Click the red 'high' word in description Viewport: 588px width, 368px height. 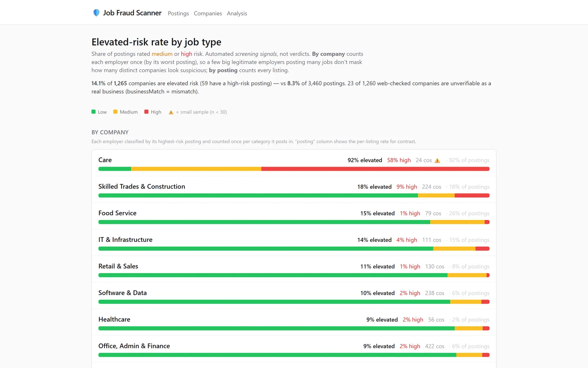(x=186, y=54)
